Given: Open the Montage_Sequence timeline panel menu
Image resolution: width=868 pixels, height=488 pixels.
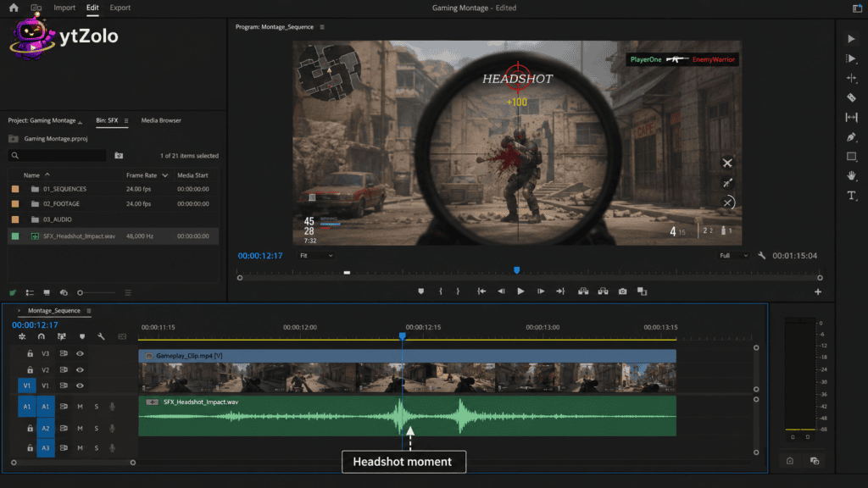Looking at the screenshot, I should tap(88, 311).
